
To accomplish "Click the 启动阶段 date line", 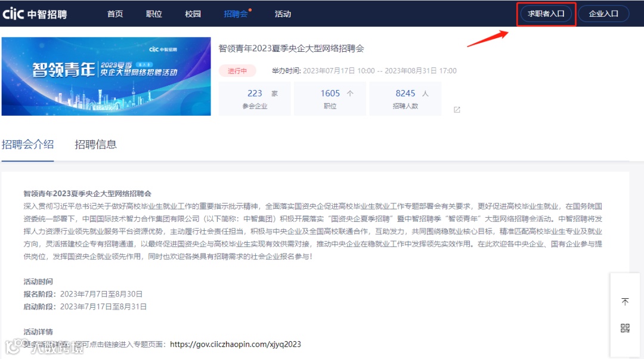I will click(85, 307).
